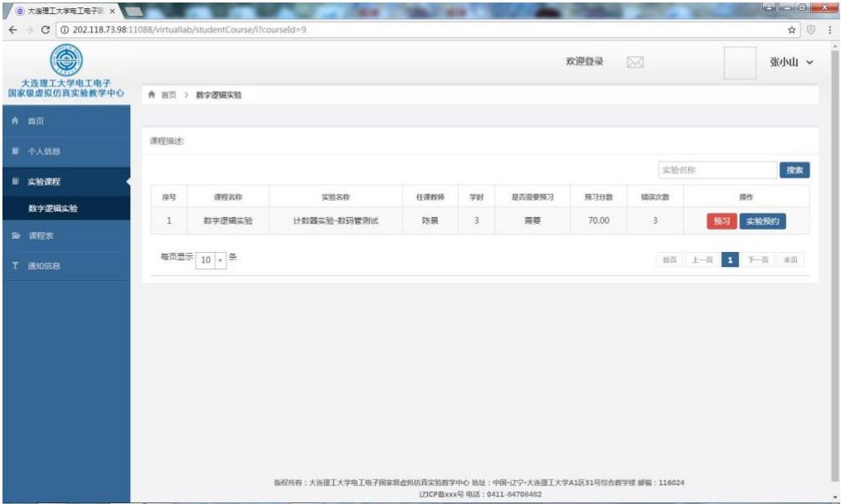
Task: Click the blue 实验预约 button
Action: (x=761, y=221)
